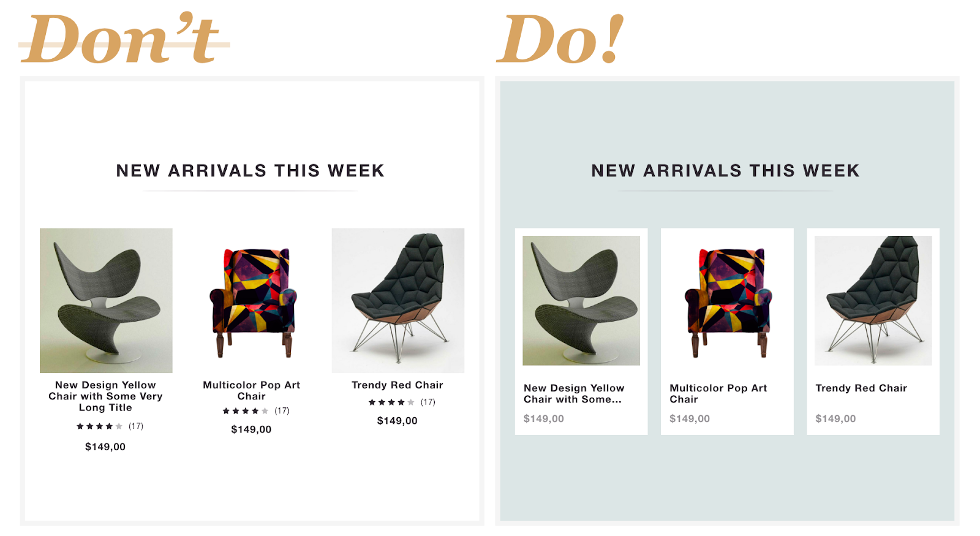
Task: Click the stars under the Don't example's Trendy Red Chair
Action: (391, 402)
